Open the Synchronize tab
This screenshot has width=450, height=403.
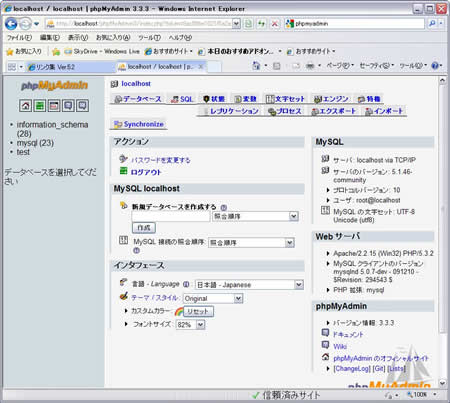pyautogui.click(x=139, y=124)
